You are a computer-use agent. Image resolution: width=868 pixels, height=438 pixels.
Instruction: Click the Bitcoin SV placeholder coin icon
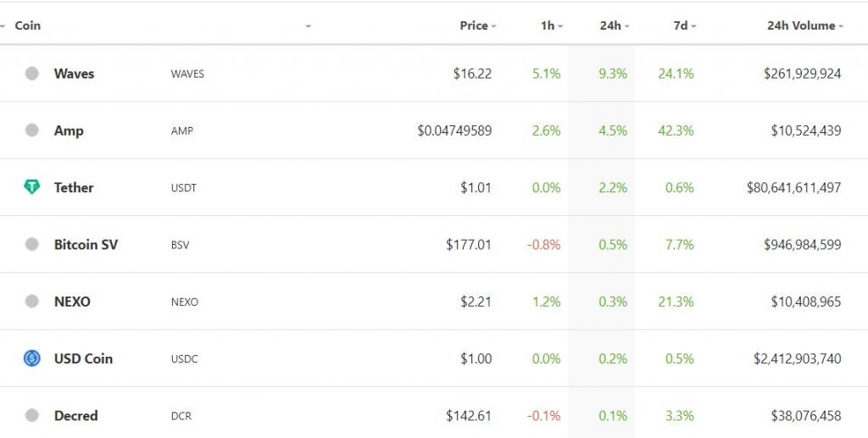[x=32, y=244]
